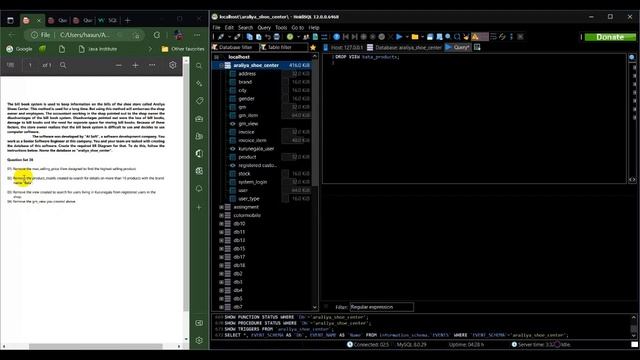Open the Go to menu in HeidiSQL

pos(298,27)
